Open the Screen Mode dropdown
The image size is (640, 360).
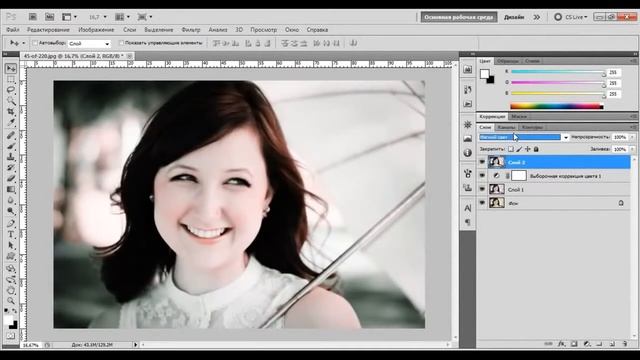(x=145, y=17)
